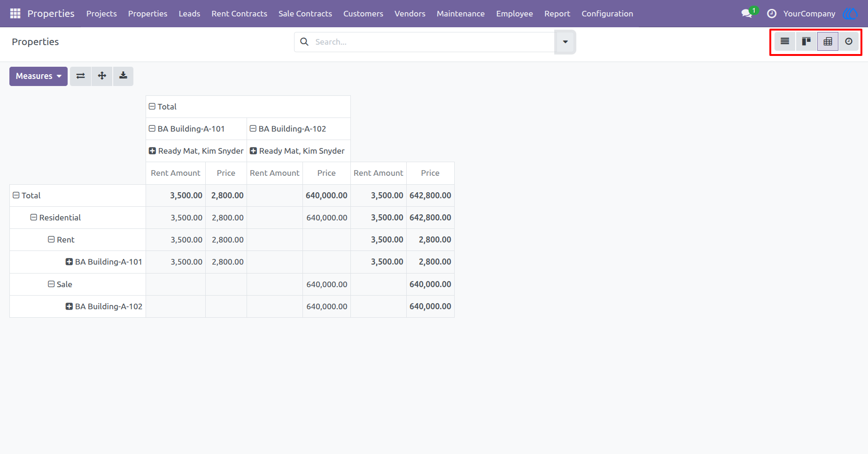Expand Ready Mat, Kim Snyder under BA Building-A-101
868x454 pixels.
(x=196, y=151)
